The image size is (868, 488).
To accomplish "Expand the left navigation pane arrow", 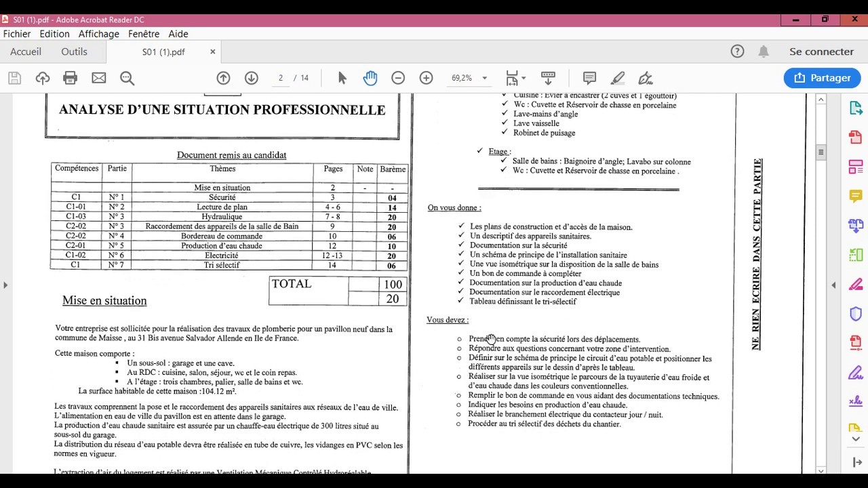I will [5, 285].
